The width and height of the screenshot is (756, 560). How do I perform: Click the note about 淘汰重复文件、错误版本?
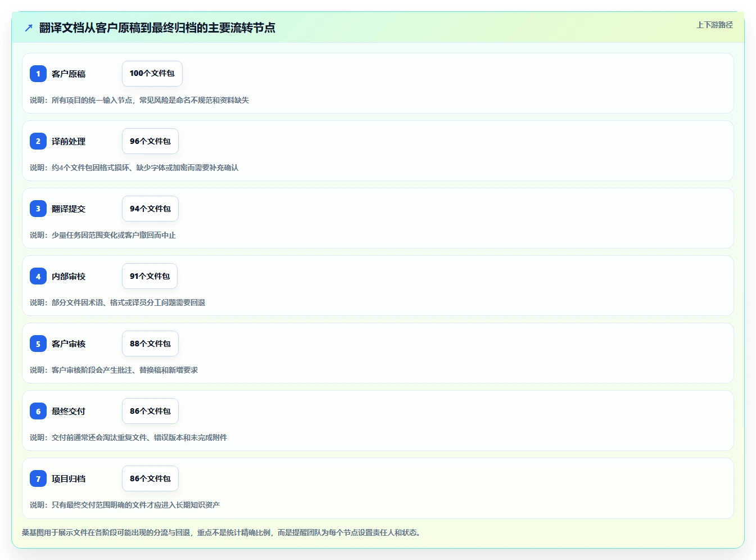pyautogui.click(x=129, y=437)
